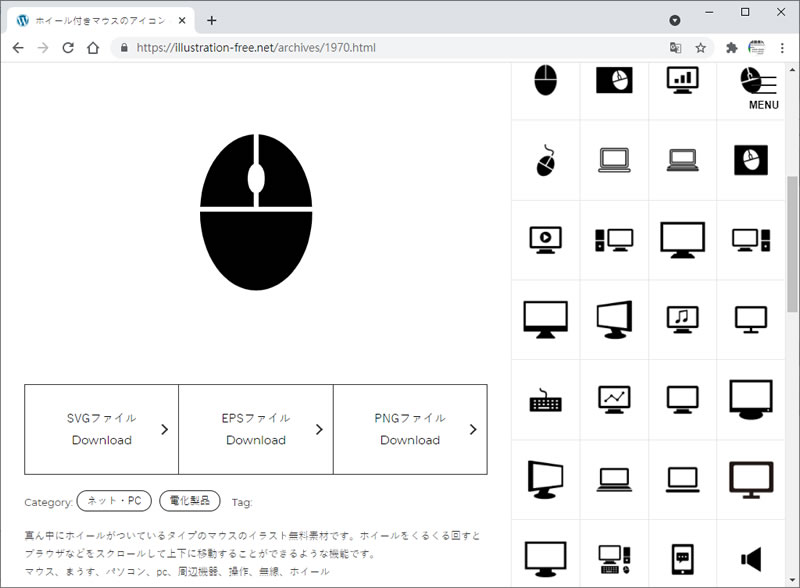
Task: Reload the current page
Action: pyautogui.click(x=68, y=48)
